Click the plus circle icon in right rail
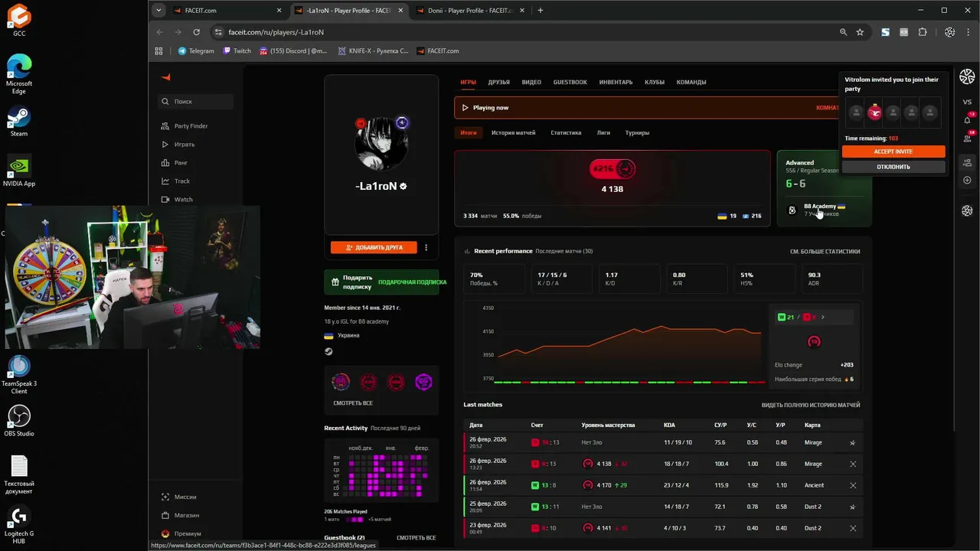The height and width of the screenshot is (551, 980). click(x=967, y=181)
